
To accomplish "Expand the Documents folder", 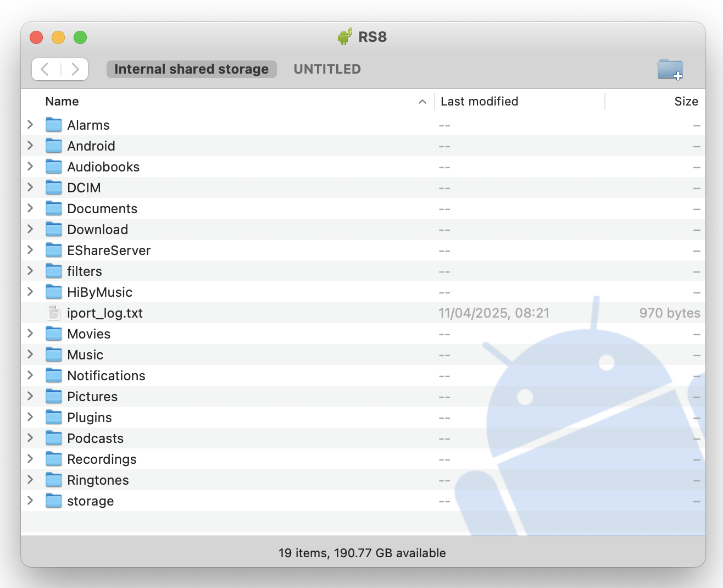I will [x=30, y=208].
